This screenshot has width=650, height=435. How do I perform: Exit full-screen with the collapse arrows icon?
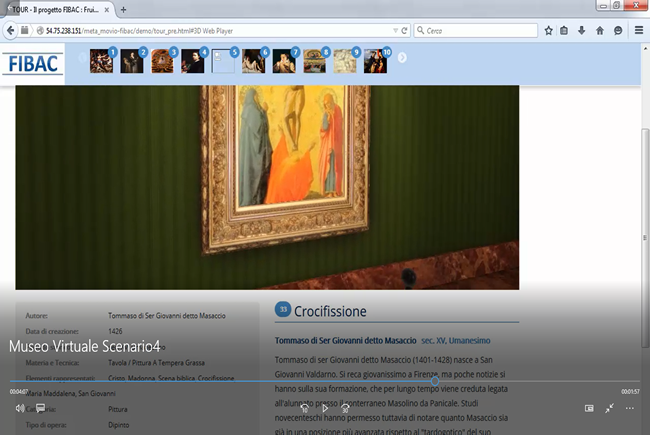pos(609,408)
